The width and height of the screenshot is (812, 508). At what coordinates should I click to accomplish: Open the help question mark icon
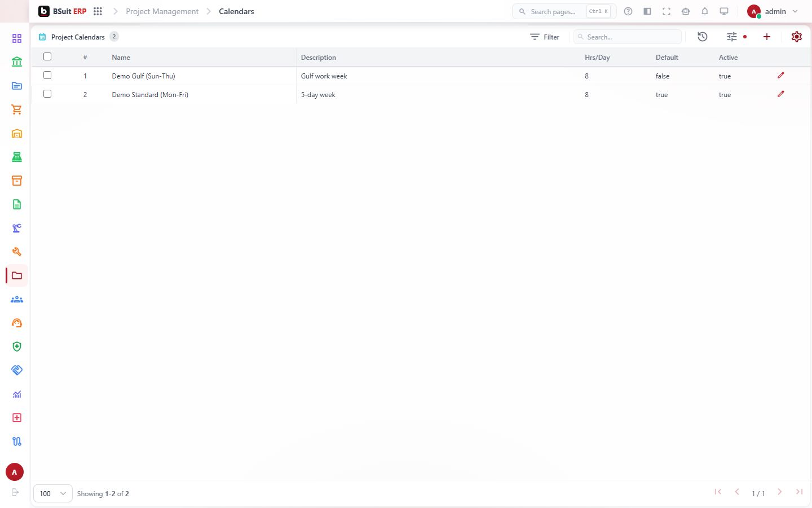(x=628, y=11)
